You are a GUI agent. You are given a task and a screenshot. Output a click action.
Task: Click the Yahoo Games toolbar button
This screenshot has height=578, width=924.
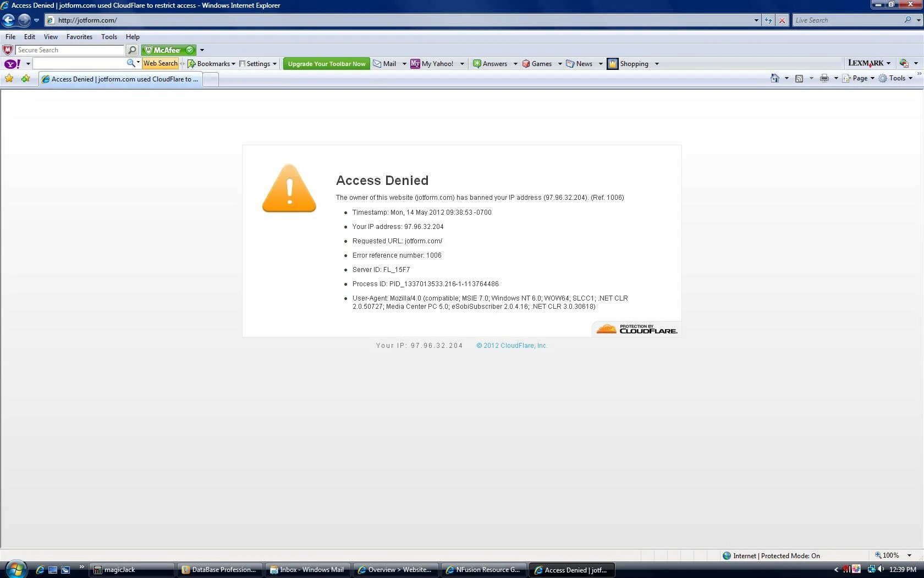click(537, 64)
